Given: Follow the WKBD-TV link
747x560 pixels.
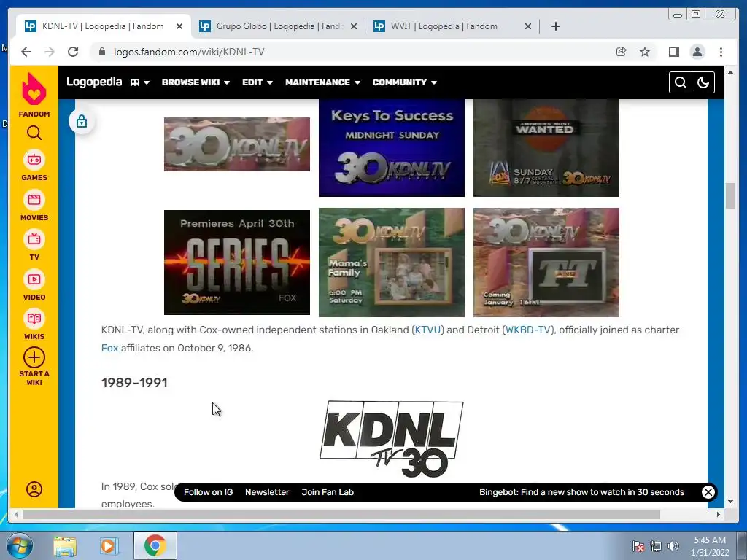Looking at the screenshot, I should click(528, 330).
